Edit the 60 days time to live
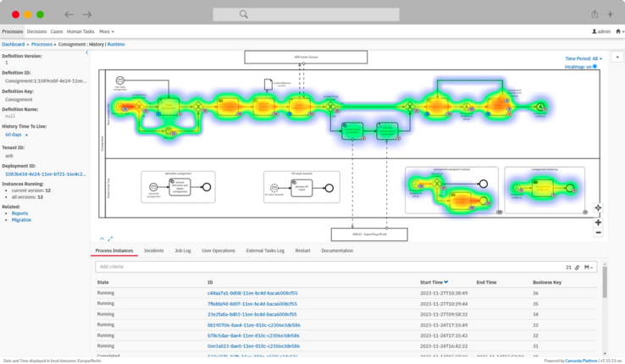The image size is (625, 364). (x=26, y=135)
